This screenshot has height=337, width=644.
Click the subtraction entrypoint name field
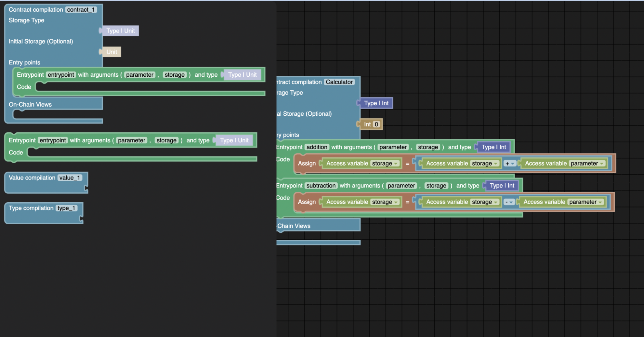coord(321,186)
